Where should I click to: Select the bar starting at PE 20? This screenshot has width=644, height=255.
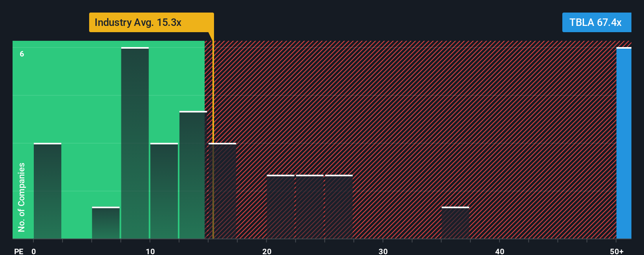coord(280,207)
